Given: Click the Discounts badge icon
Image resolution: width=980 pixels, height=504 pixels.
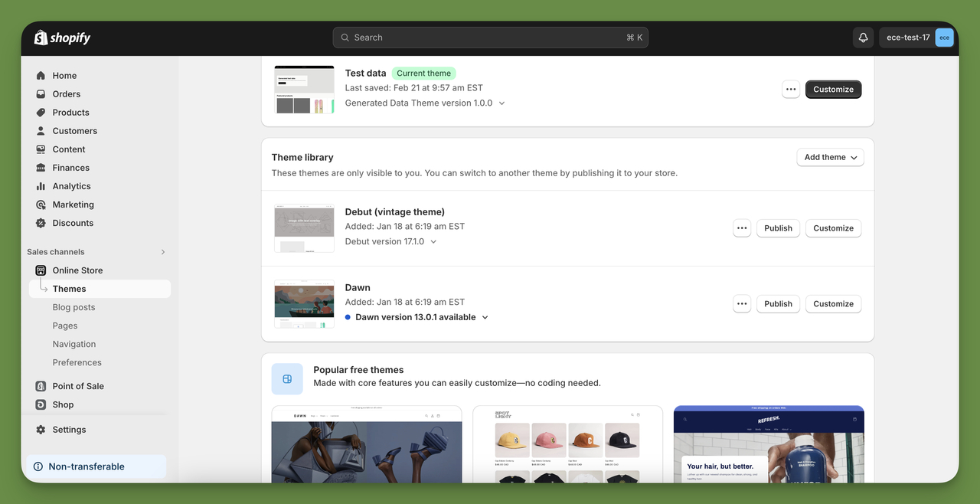Looking at the screenshot, I should pyautogui.click(x=41, y=223).
